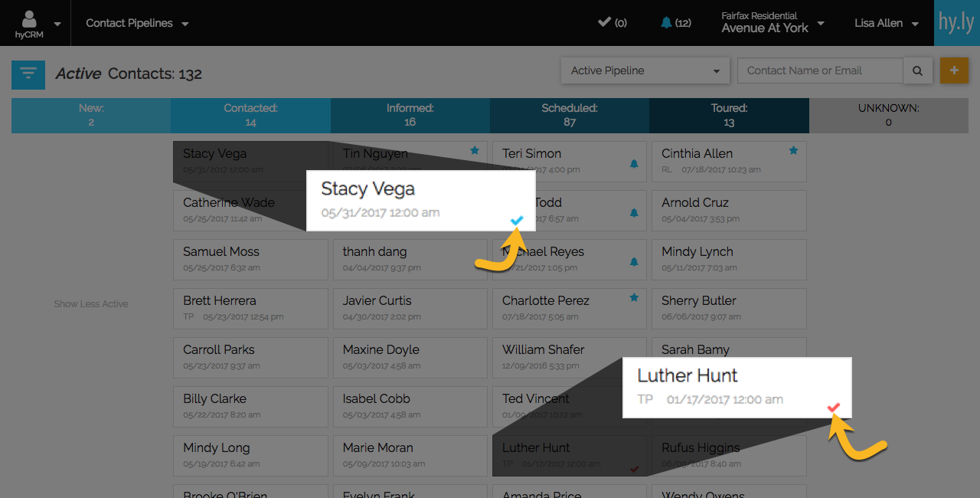Add new contact with plus button
980x498 pixels.
tap(954, 70)
